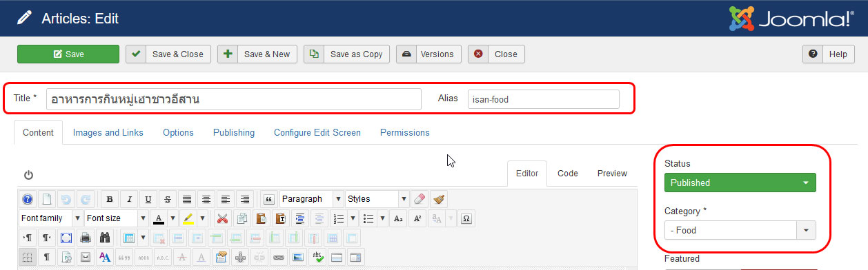Click the Help button

pos(829,54)
